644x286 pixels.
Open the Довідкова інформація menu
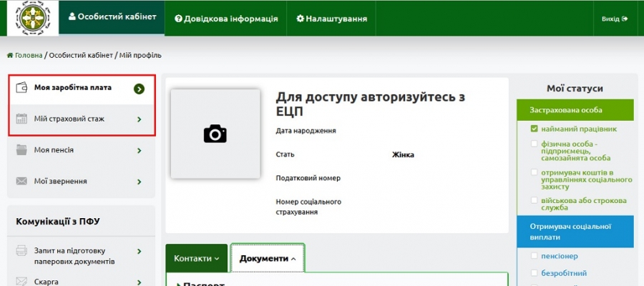[x=226, y=19]
